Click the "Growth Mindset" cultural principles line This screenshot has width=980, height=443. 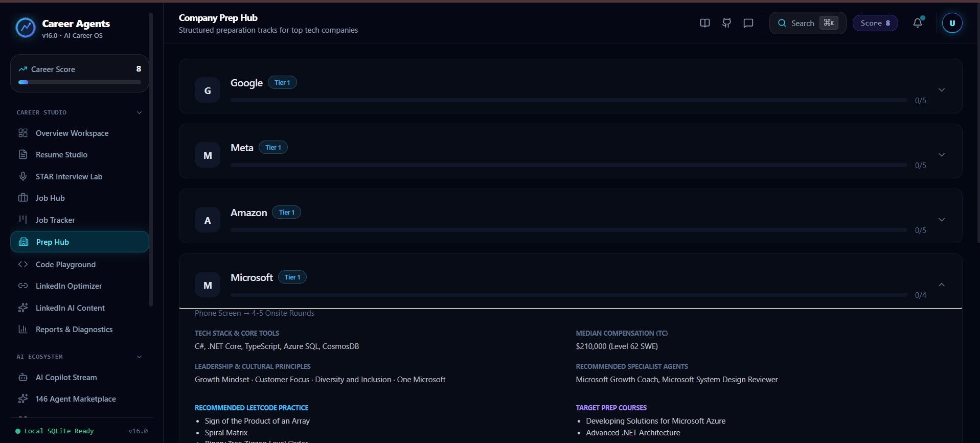(320, 380)
